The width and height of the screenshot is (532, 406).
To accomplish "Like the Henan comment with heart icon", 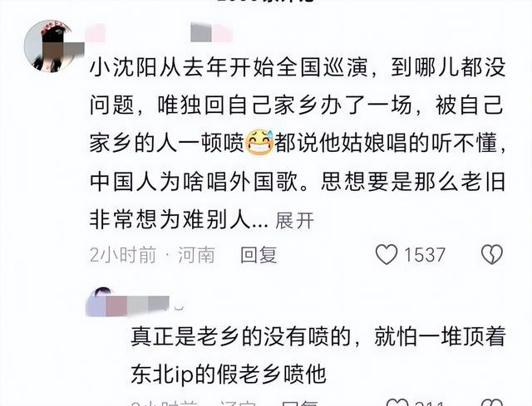I will tap(387, 255).
